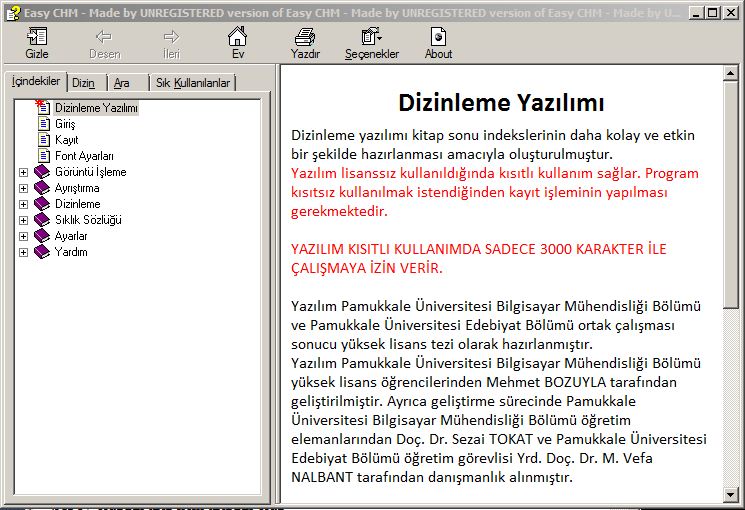The image size is (745, 510).
Task: Expand the Görüntü İşleme tree node
Action: 23,172
